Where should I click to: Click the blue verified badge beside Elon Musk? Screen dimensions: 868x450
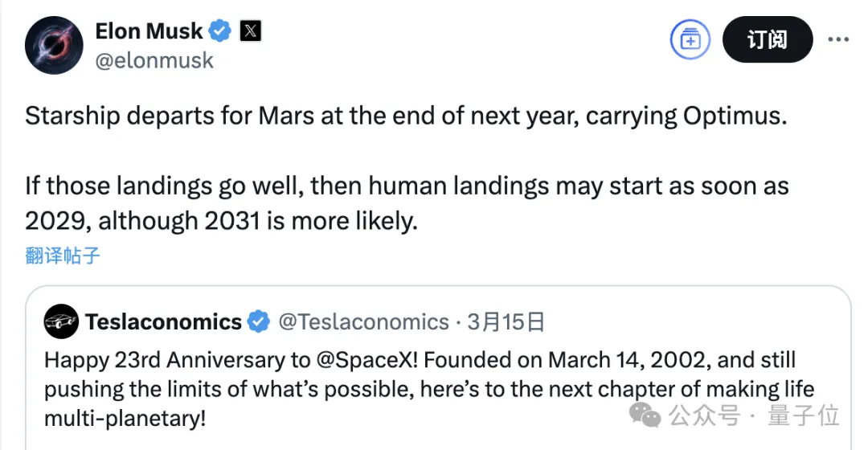click(220, 31)
